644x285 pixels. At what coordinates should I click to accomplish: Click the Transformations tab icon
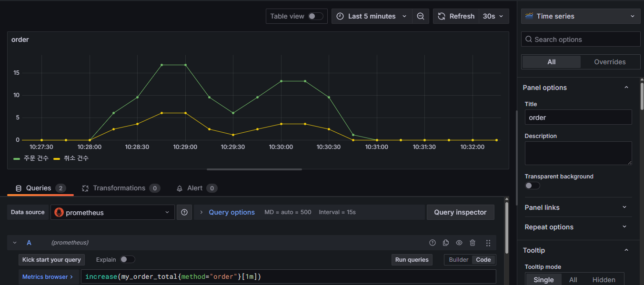click(85, 188)
